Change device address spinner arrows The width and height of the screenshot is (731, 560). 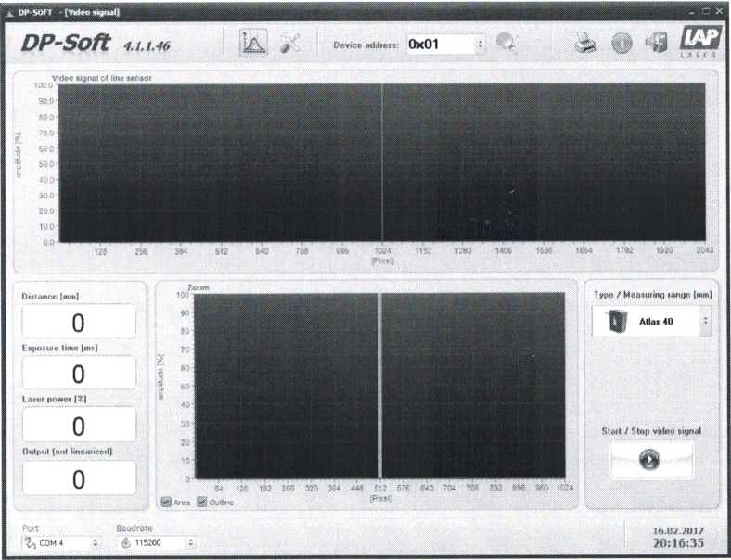pos(481,45)
